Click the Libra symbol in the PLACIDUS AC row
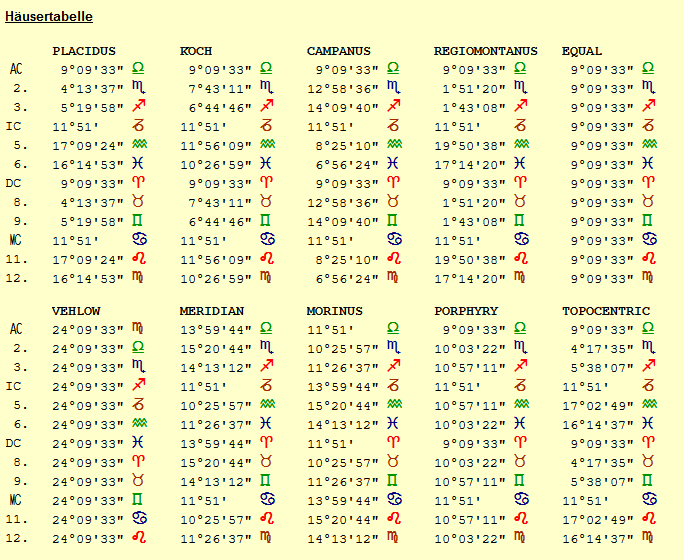 point(138,68)
